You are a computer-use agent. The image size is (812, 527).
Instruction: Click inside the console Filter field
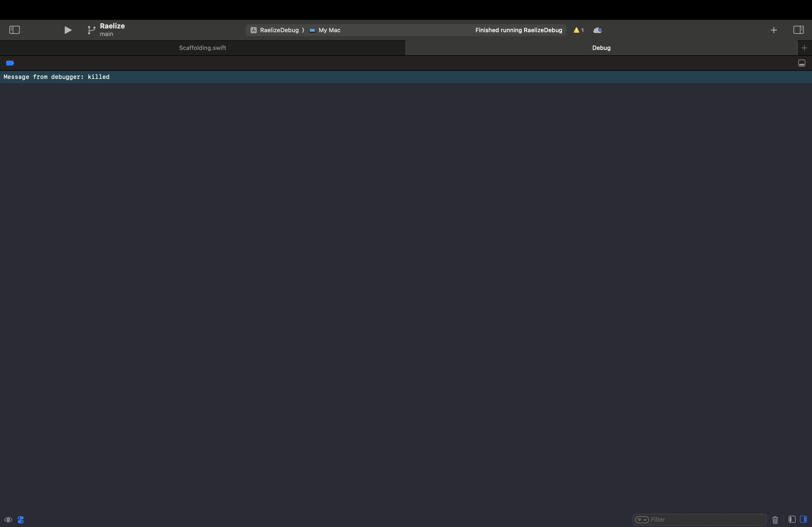[699, 520]
